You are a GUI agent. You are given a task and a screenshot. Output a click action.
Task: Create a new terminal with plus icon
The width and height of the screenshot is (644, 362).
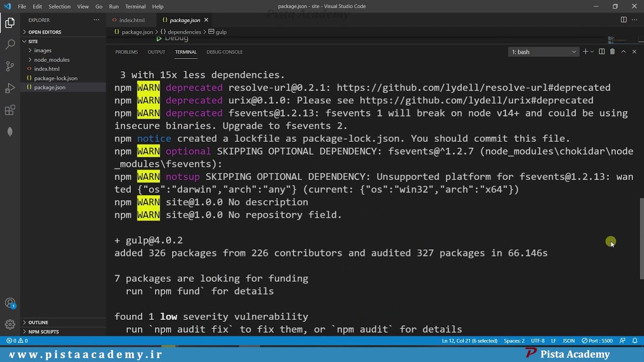point(585,52)
